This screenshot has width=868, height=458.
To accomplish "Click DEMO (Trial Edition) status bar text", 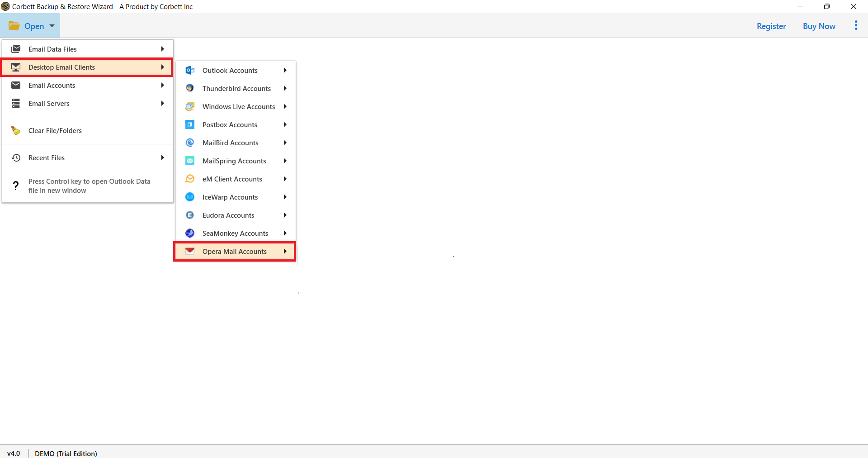I will point(66,453).
